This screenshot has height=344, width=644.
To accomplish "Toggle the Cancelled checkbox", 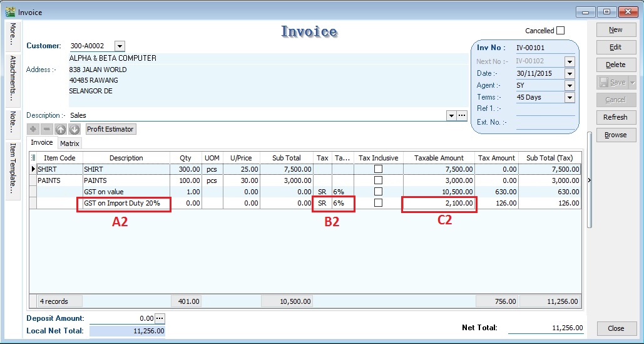I will pyautogui.click(x=561, y=31).
